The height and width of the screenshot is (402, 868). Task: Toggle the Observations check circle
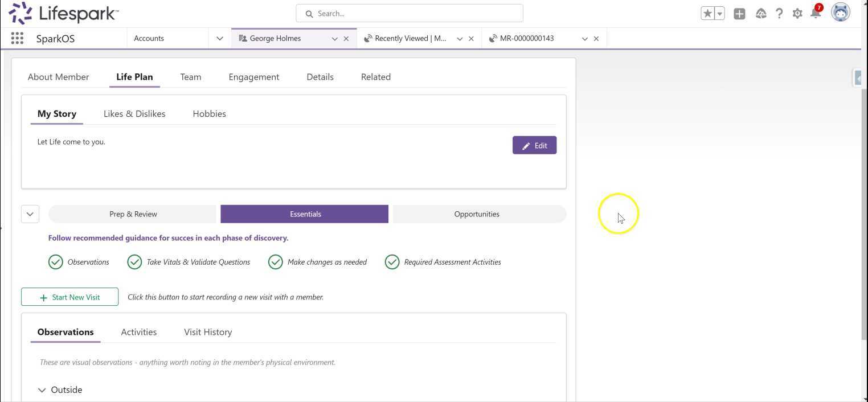point(56,262)
